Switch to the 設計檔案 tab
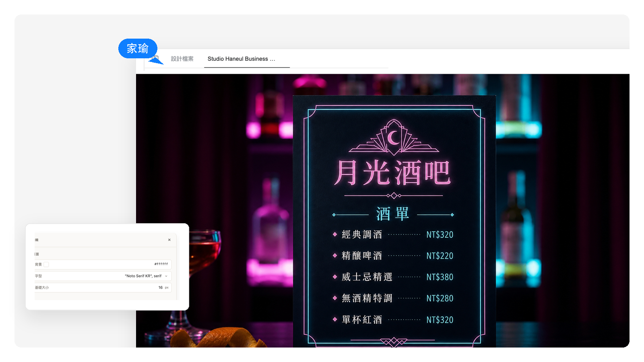The width and height of the screenshot is (644, 362). point(182,59)
